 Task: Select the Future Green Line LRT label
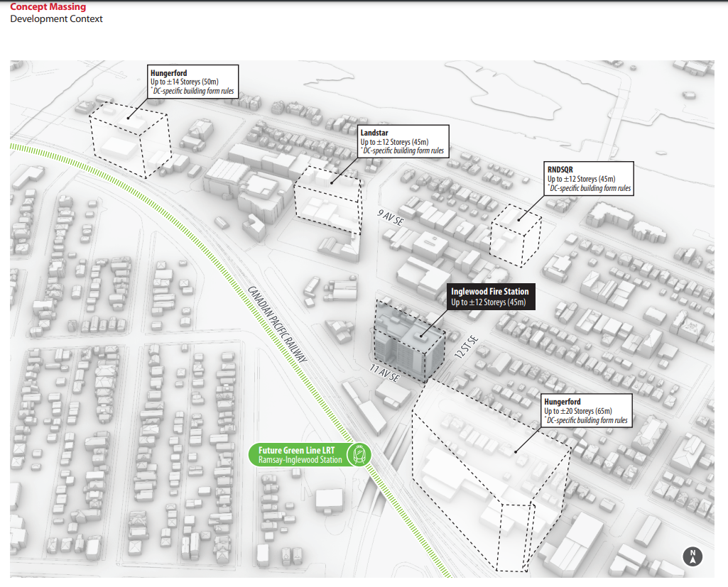(x=300, y=455)
